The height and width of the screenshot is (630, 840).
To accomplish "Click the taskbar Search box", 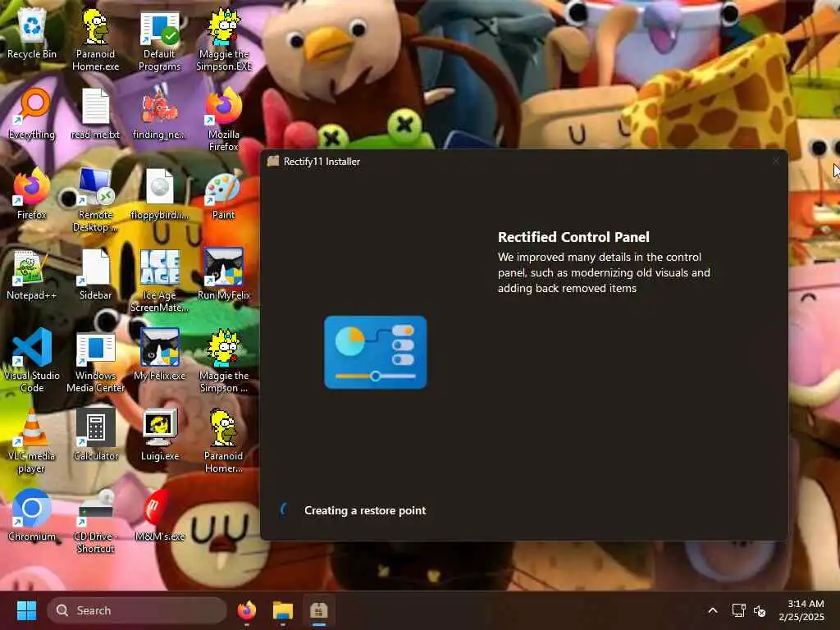I will [137, 610].
